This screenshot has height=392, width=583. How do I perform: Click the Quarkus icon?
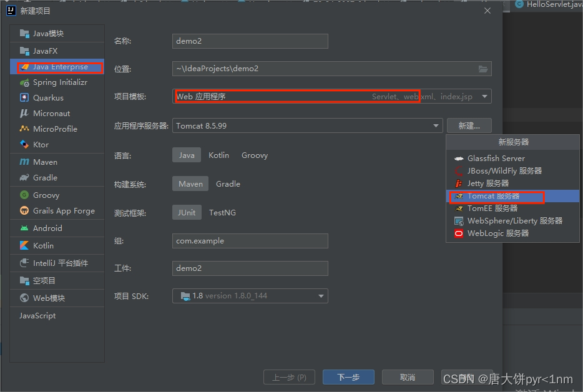[x=24, y=98]
